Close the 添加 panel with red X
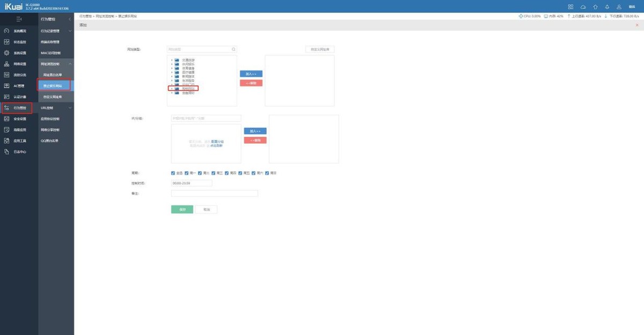The width and height of the screenshot is (644, 335). (637, 25)
